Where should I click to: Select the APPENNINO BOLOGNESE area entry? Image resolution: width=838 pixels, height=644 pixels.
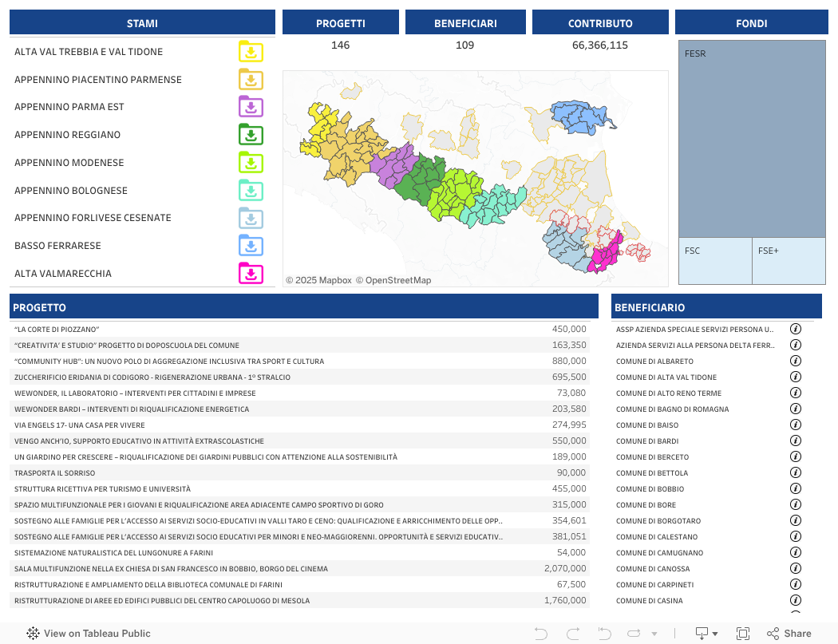pos(71,191)
